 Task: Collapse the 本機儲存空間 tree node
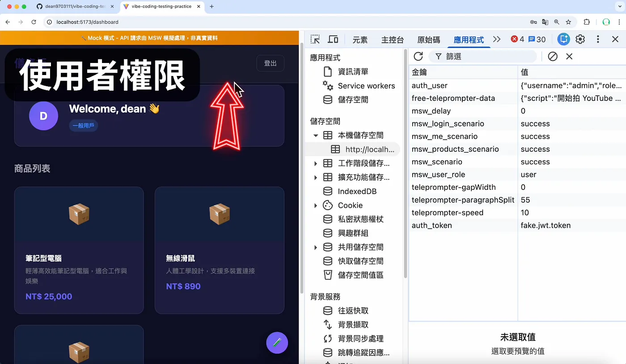[x=316, y=135]
